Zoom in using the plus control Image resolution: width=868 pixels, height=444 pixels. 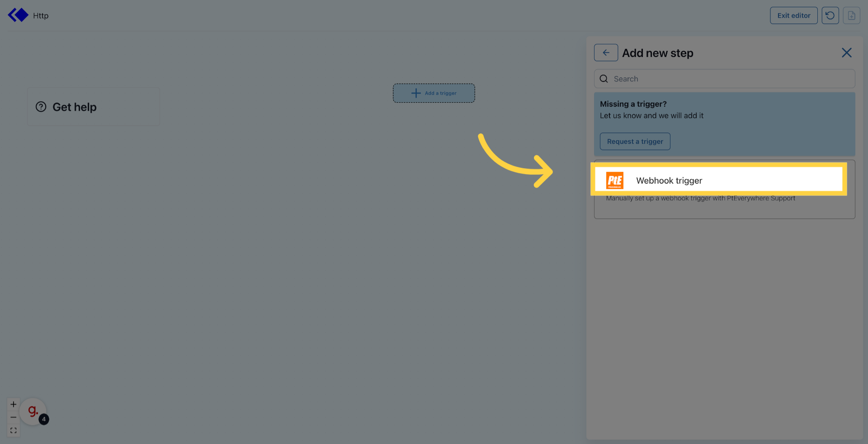(x=13, y=404)
